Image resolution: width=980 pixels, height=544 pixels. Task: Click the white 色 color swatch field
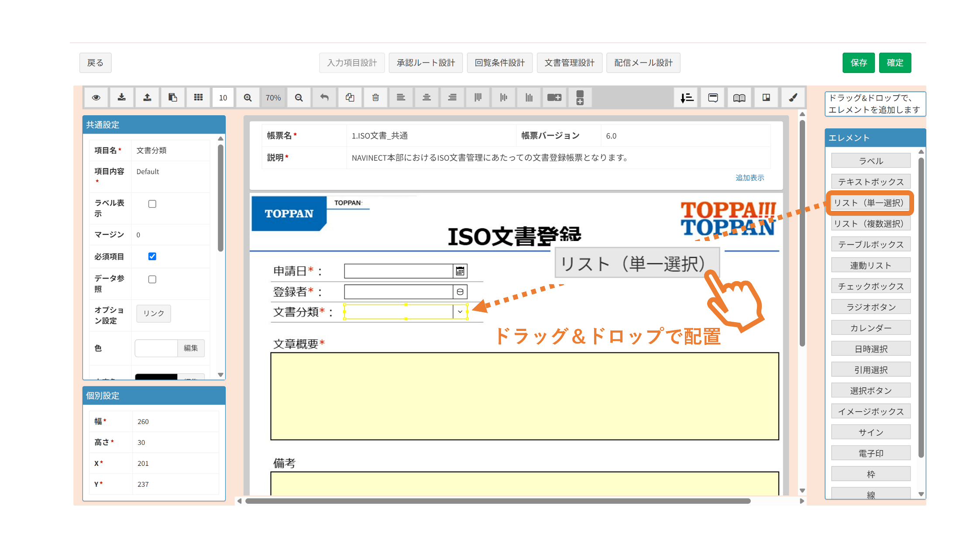[x=156, y=348]
